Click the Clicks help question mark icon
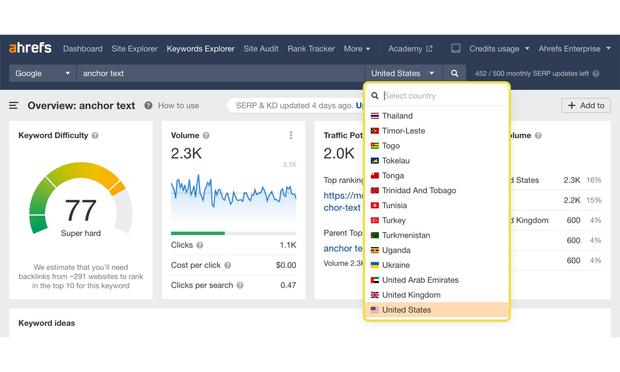Viewport: 620px width, 372px height. 200,245
